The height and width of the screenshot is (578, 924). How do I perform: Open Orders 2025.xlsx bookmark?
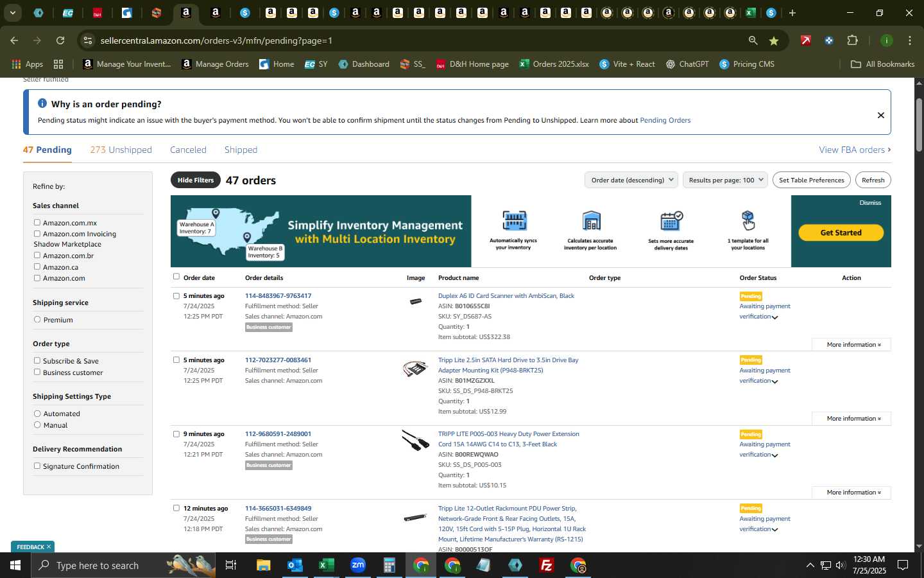coord(554,64)
